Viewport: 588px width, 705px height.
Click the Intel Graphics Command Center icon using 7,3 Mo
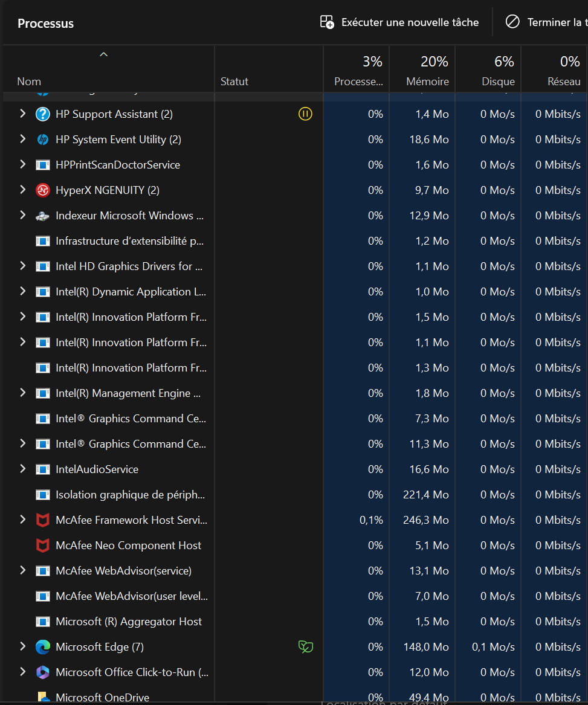coord(43,419)
